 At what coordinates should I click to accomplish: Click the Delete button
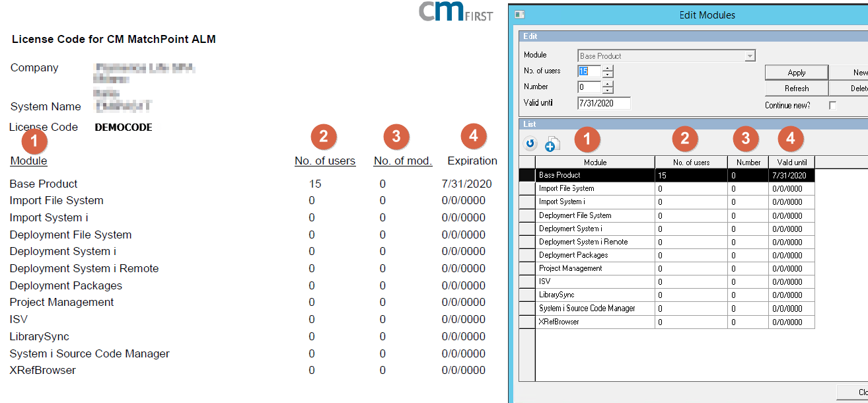point(849,89)
